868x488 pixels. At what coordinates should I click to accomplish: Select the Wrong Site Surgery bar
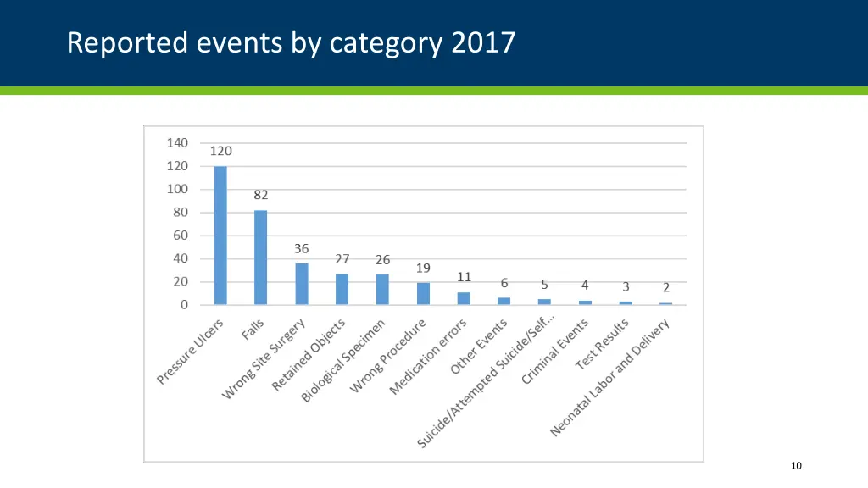pos(300,284)
